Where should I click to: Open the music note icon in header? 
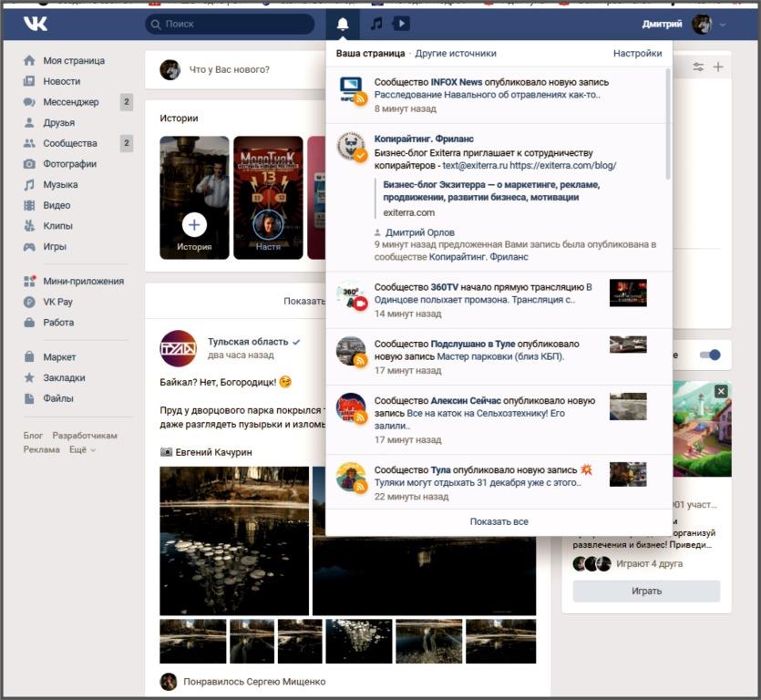376,24
